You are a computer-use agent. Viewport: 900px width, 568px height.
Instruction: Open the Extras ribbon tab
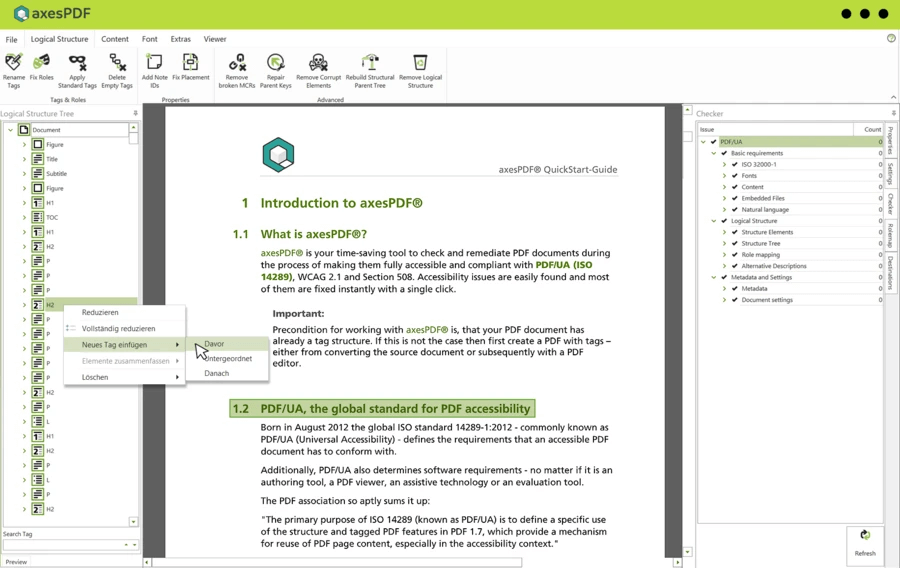180,39
